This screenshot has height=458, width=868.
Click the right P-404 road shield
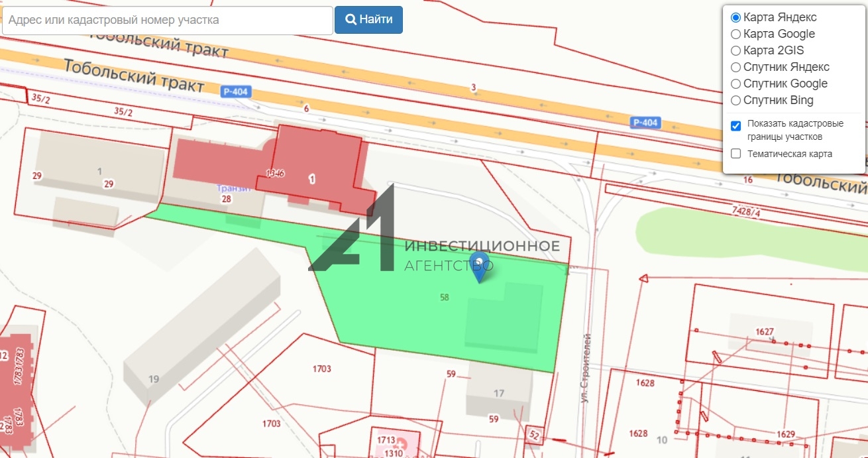645,122
